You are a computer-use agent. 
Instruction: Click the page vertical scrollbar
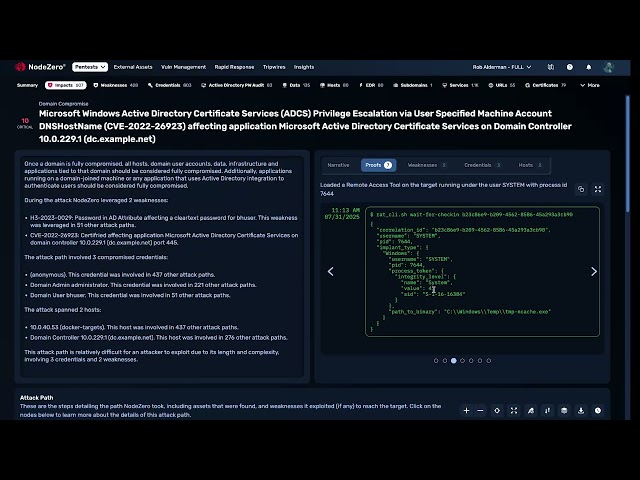[x=627, y=153]
